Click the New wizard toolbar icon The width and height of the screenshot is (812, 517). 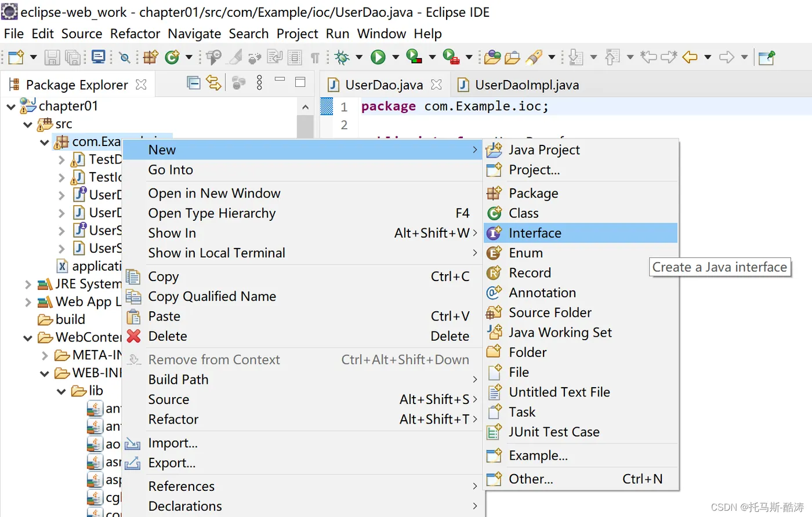(16, 57)
